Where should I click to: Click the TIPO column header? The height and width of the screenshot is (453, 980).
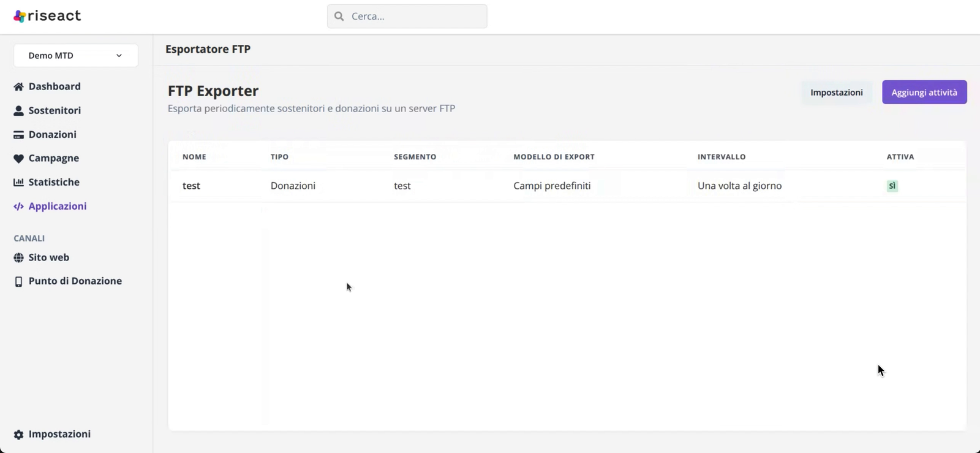[x=279, y=157]
